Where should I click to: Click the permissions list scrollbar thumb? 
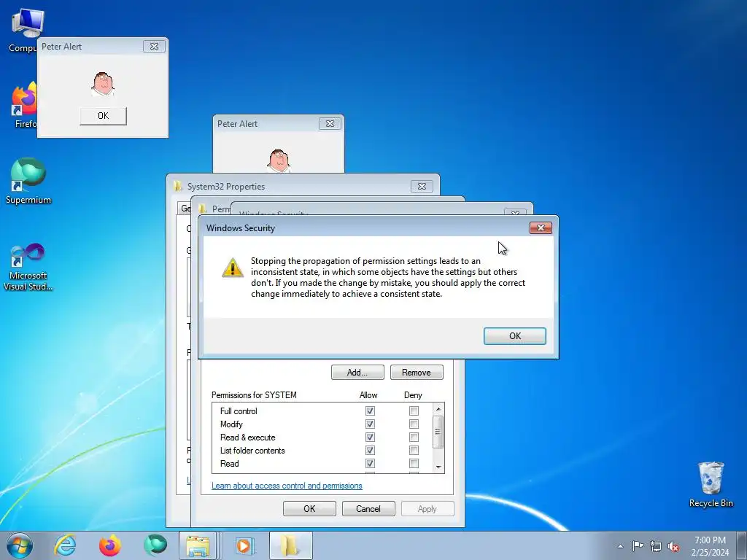pyautogui.click(x=438, y=432)
